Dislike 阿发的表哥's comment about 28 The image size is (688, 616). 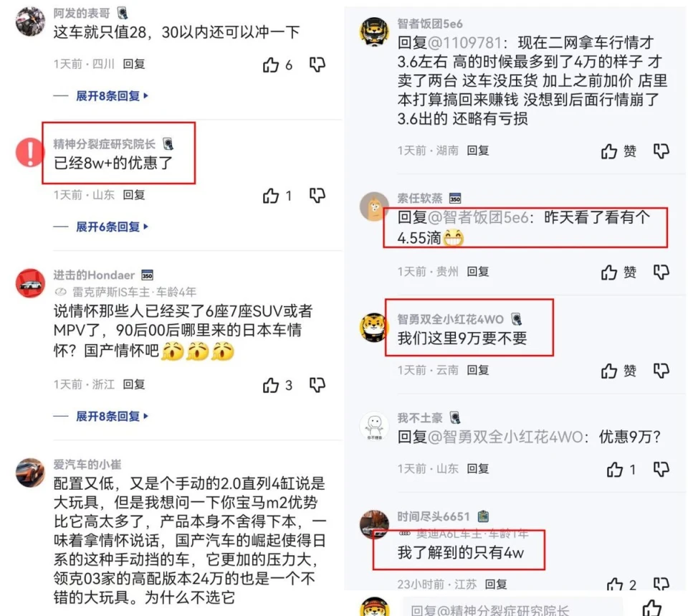317,65
